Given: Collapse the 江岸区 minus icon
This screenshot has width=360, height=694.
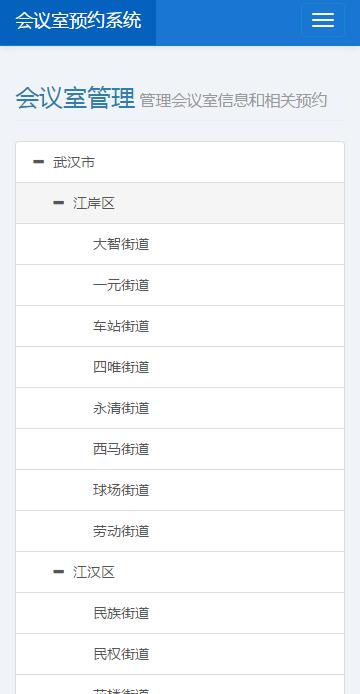Looking at the screenshot, I should [58, 203].
